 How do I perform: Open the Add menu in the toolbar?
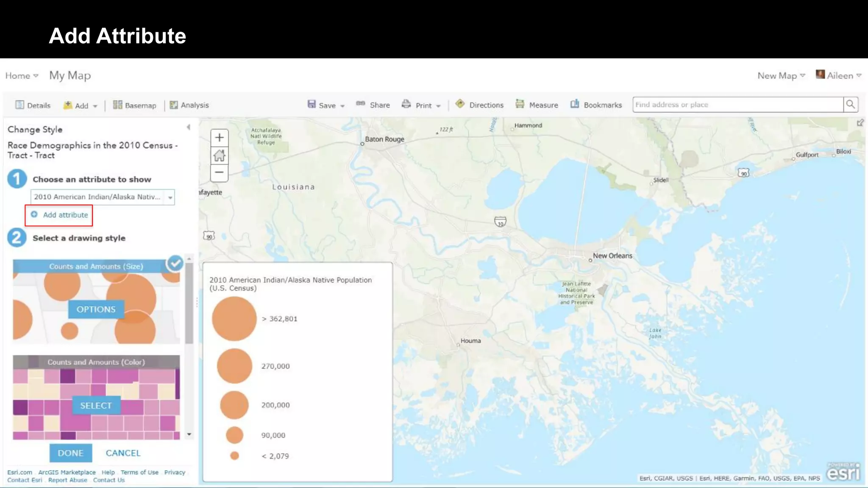click(x=81, y=105)
